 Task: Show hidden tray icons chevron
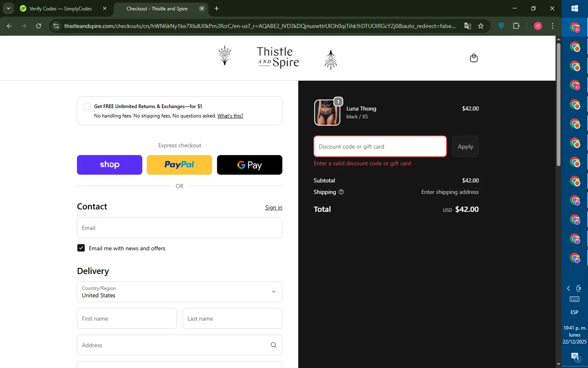[x=568, y=288]
